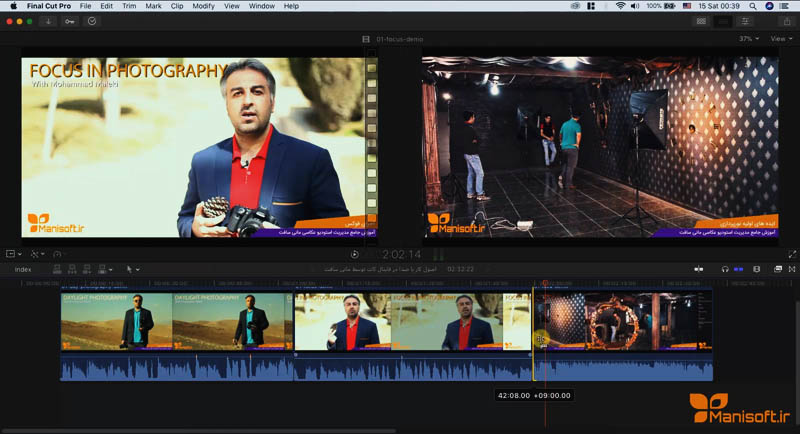
Task: Open the View menu in menu bar
Action: [232, 6]
